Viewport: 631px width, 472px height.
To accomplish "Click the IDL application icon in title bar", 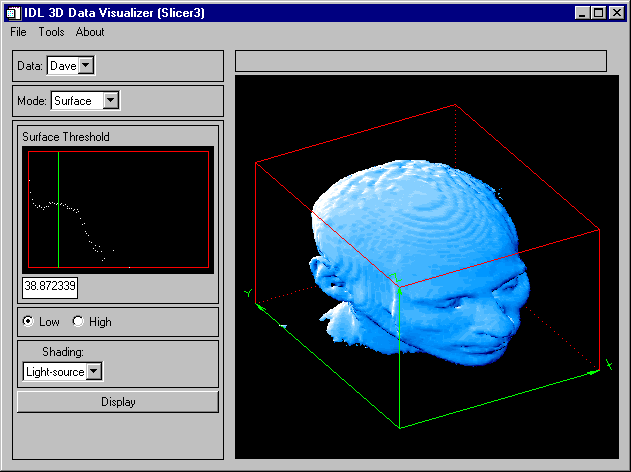I will [13, 13].
